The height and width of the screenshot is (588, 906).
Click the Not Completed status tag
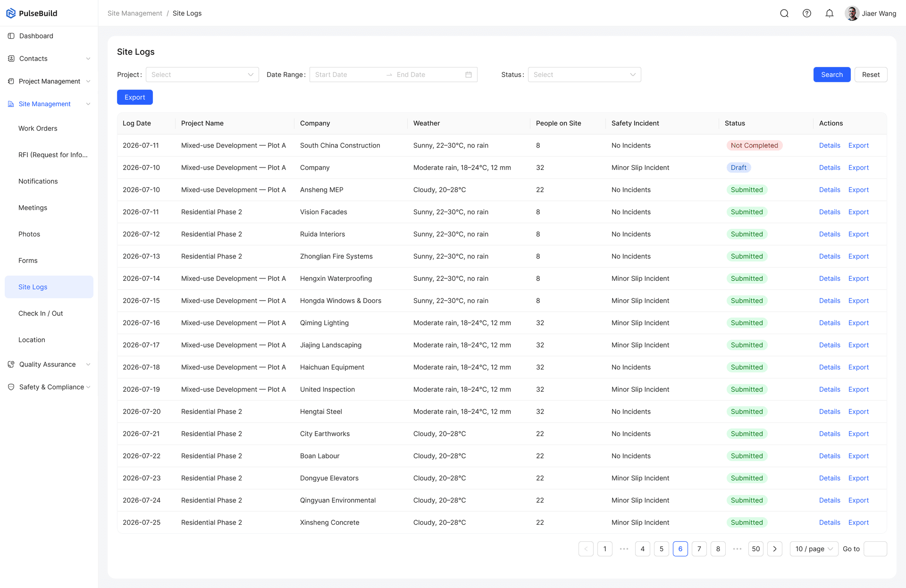pos(755,145)
